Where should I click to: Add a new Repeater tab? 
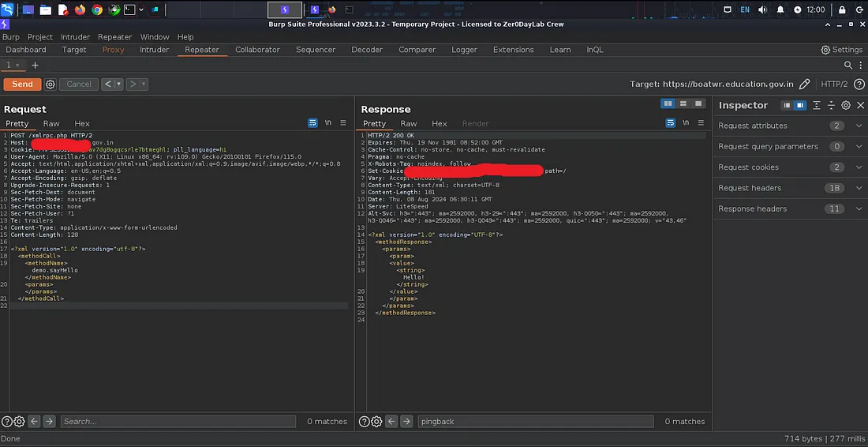(35, 66)
